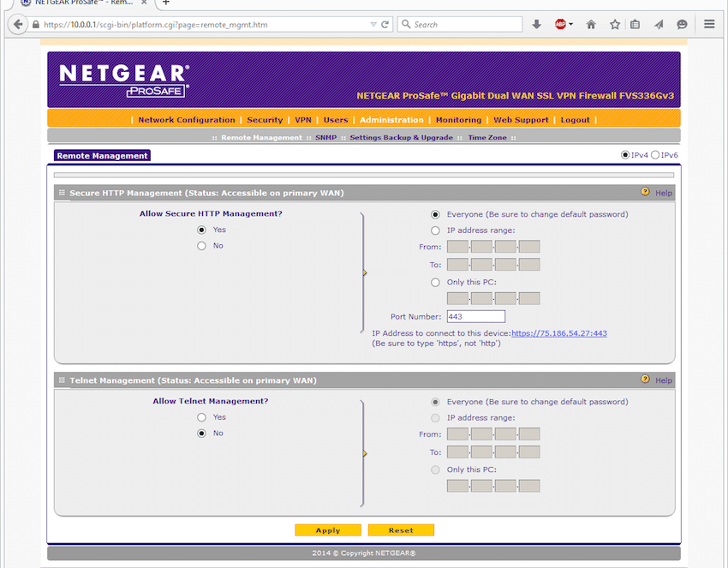The image size is (728, 568).
Task: Click the padlock site security icon
Action: pyautogui.click(x=36, y=25)
